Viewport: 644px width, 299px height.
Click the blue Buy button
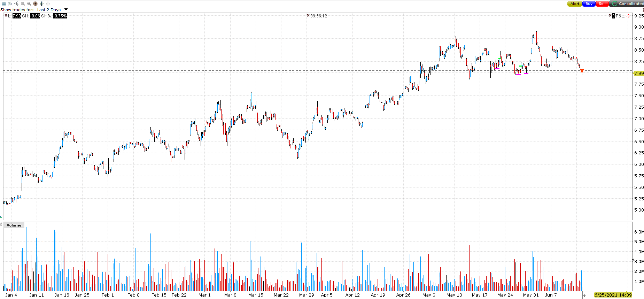(x=589, y=3)
